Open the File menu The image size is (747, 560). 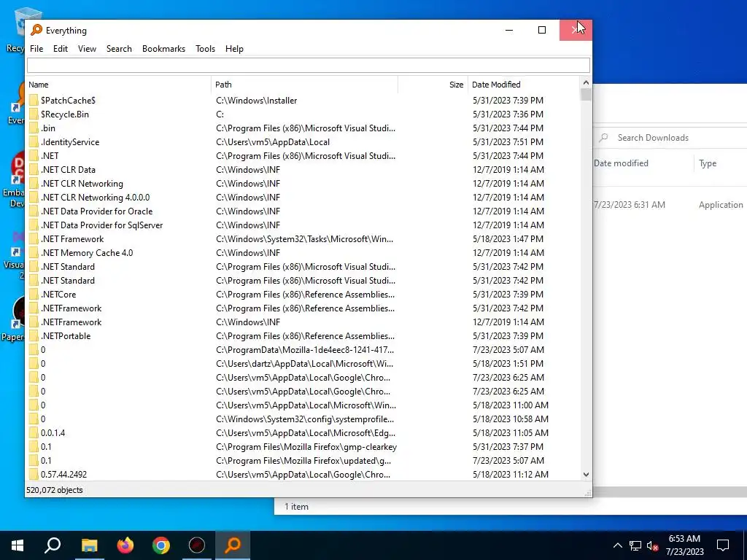point(36,49)
